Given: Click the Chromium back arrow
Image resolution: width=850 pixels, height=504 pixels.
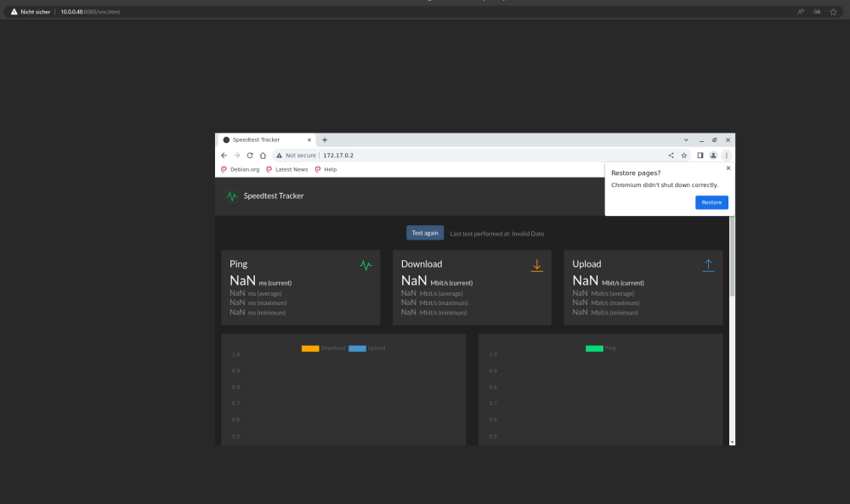Looking at the screenshot, I should tap(224, 156).
